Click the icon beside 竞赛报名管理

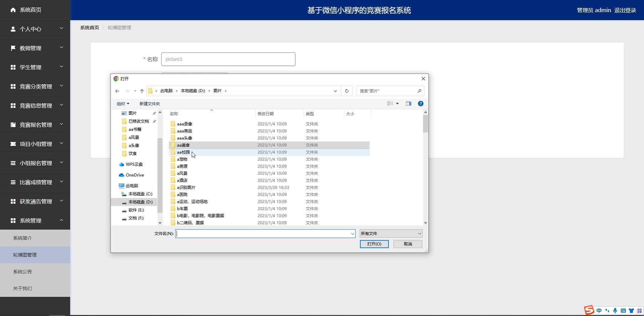point(13,125)
